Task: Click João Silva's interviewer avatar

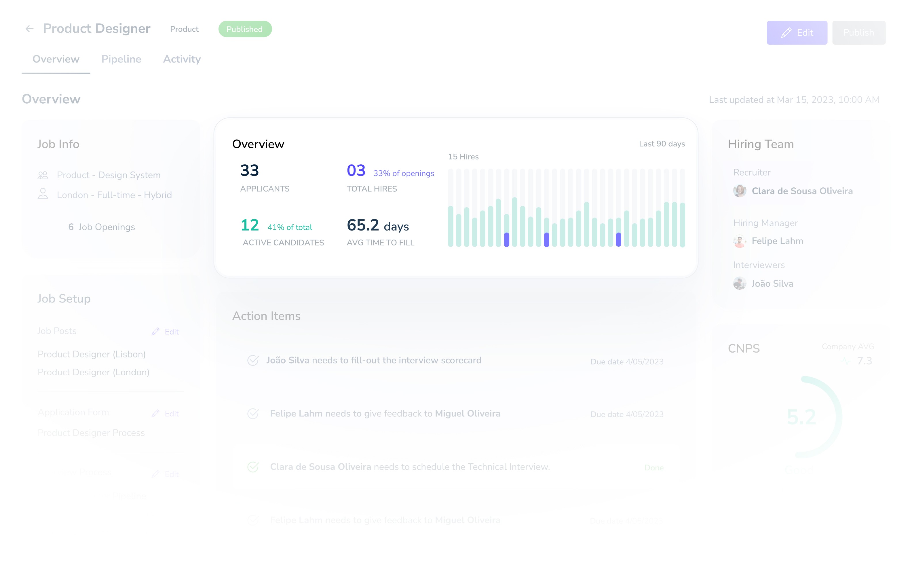Action: click(x=739, y=284)
